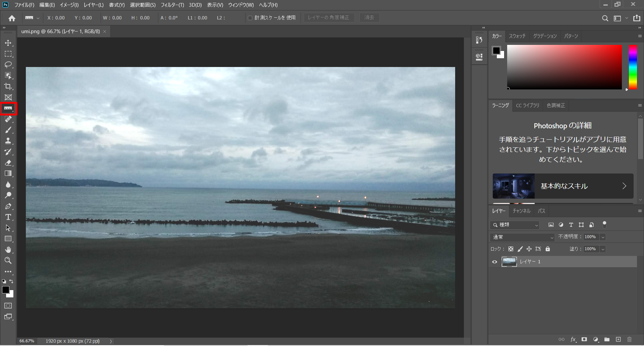Open the 塗り fill dropdown arrow
644x346 pixels.
click(x=603, y=249)
